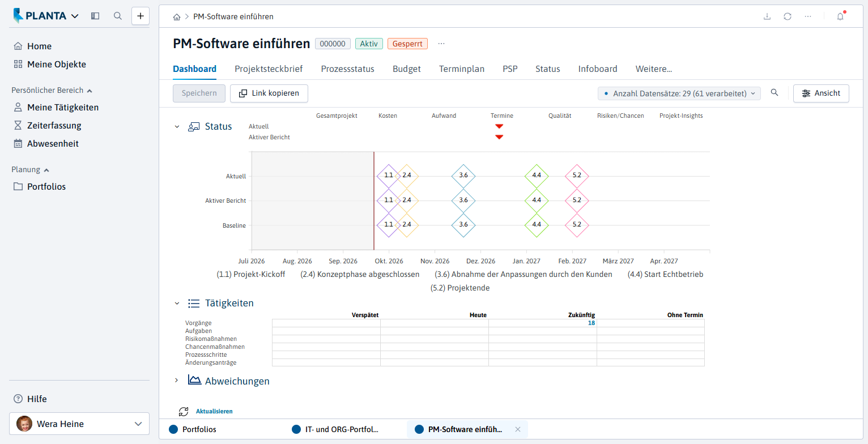Click the Link kopieren button
This screenshot has width=868, height=444.
(x=269, y=93)
